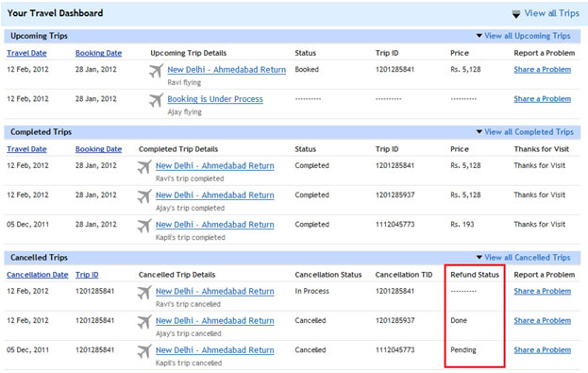This screenshot has width=588, height=373.
Task: Click plane icon for Ravi's trip completed
Action: pyautogui.click(x=144, y=166)
